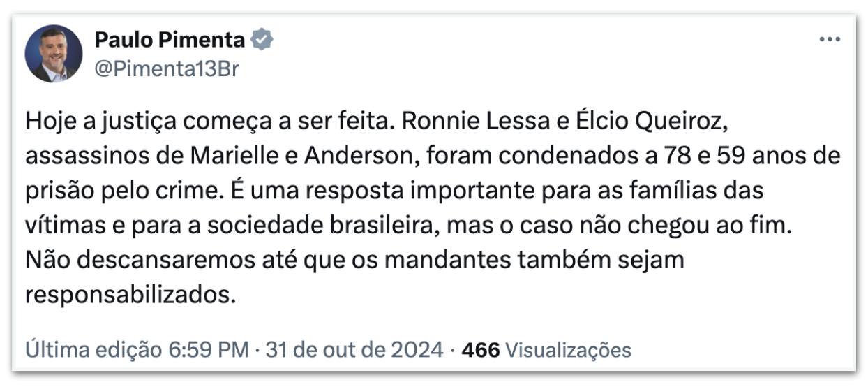
Task: Open the Paulo Pimenta display name link
Action: (170, 41)
